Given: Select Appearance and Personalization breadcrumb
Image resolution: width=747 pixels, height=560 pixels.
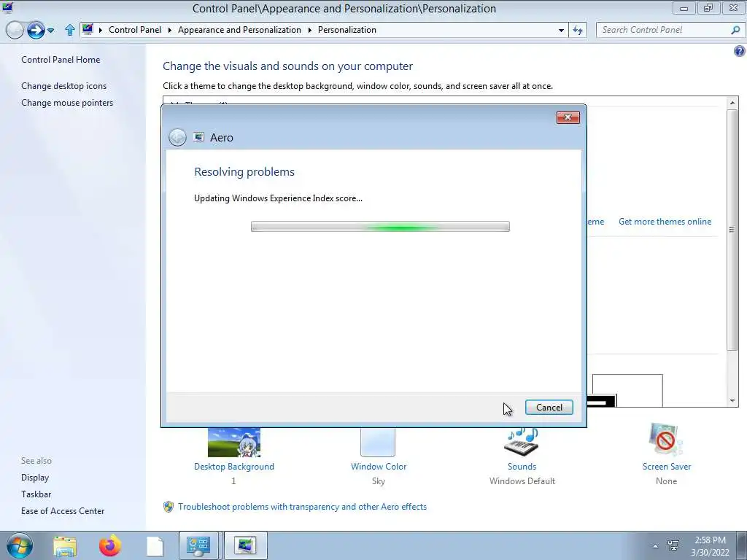Looking at the screenshot, I should tap(239, 30).
